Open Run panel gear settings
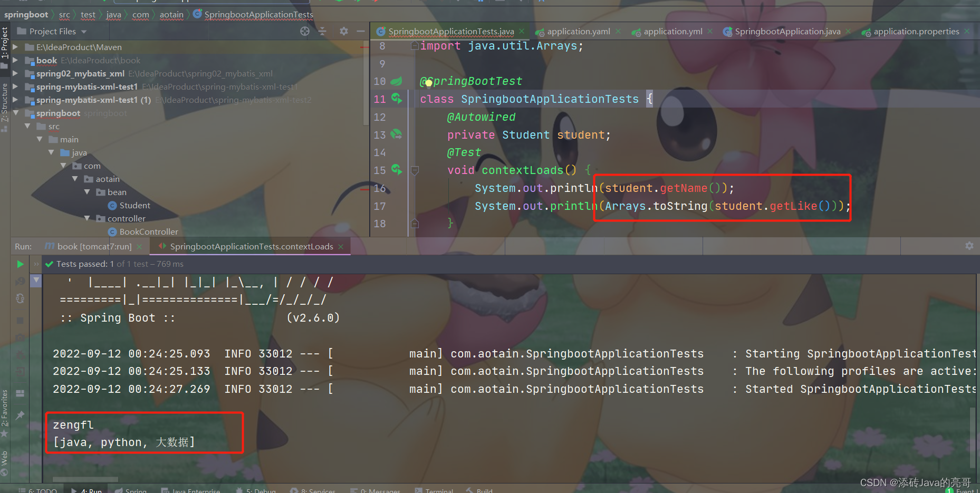The height and width of the screenshot is (493, 980). 969,246
